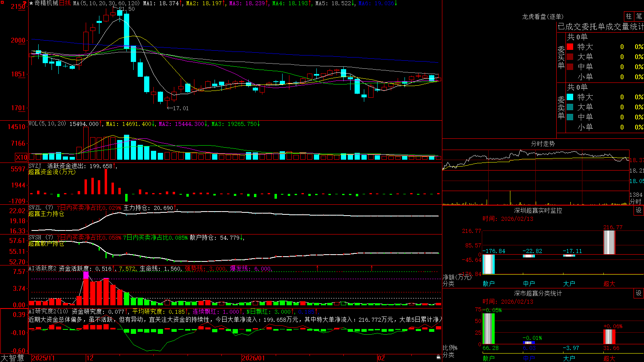644x362 pixels.
Task: Click the 爆发线: 6.000 label
Action: [250, 269]
